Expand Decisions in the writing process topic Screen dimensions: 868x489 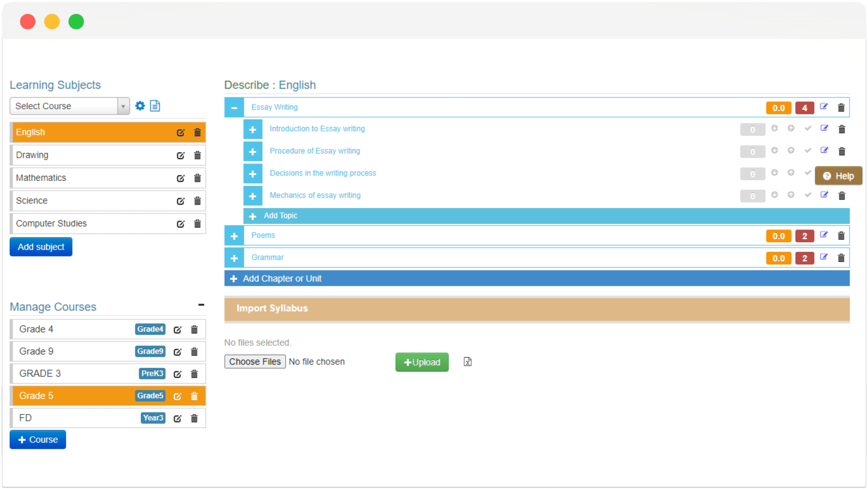[253, 174]
